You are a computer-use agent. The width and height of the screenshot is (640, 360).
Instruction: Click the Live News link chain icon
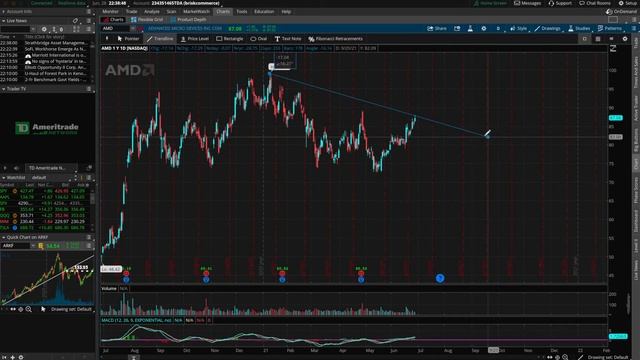[x=75, y=20]
